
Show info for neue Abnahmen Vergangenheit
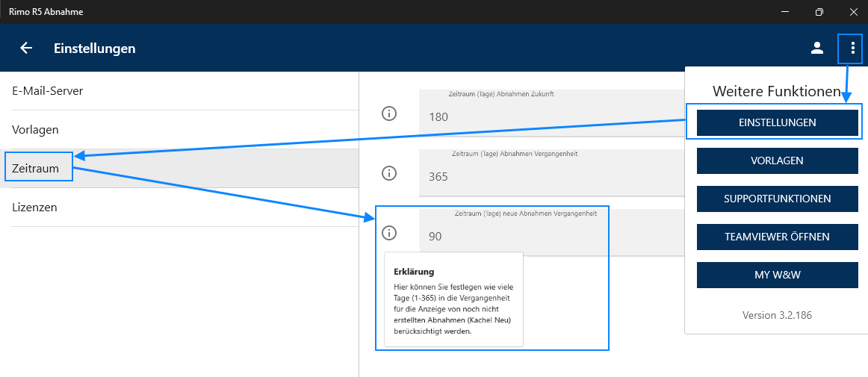pos(389,233)
